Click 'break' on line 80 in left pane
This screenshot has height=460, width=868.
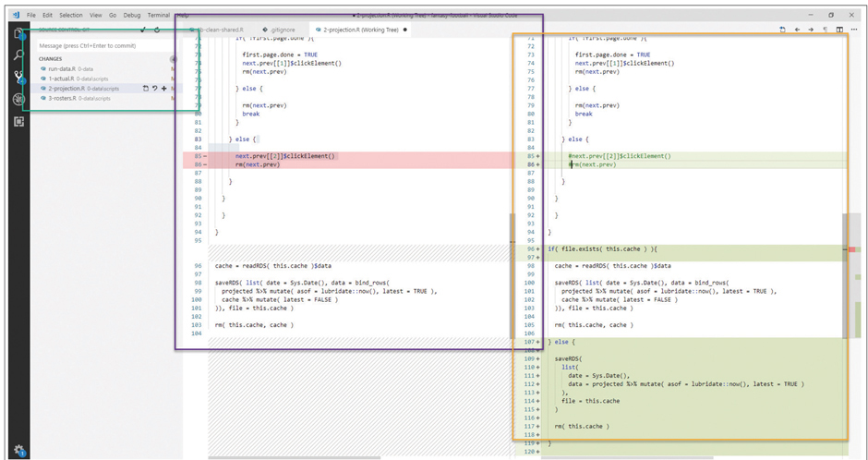251,114
